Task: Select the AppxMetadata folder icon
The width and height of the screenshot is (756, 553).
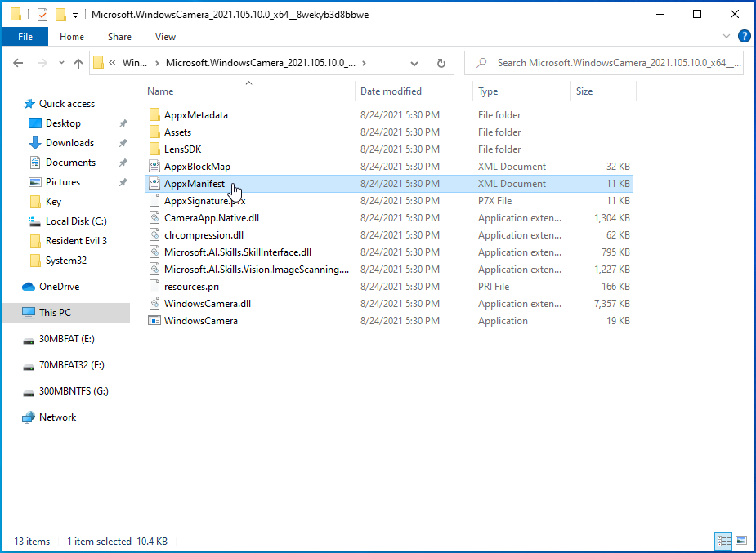Action: [x=154, y=114]
